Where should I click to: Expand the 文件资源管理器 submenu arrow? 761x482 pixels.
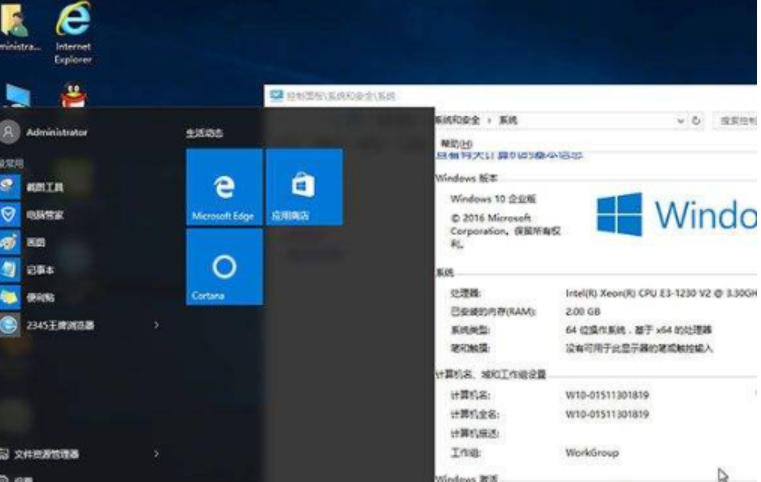[156, 454]
